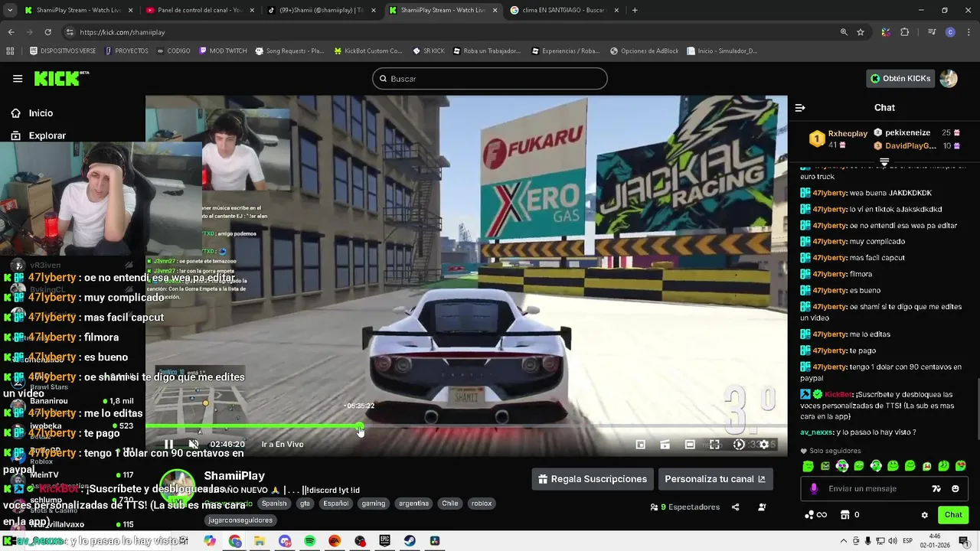Screen dimensions: 980x551
Task: Click the purple microphone icon in chat input
Action: click(x=814, y=489)
